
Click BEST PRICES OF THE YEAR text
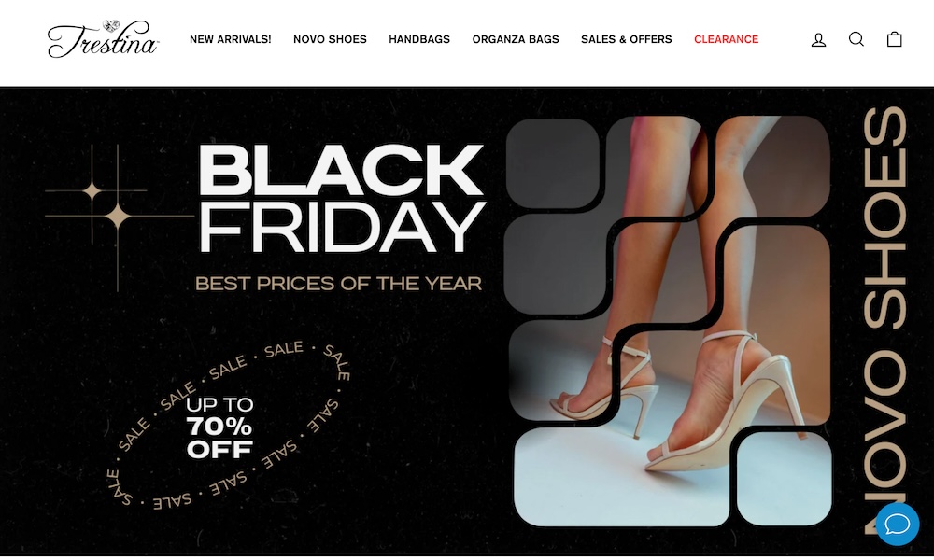pos(338,284)
